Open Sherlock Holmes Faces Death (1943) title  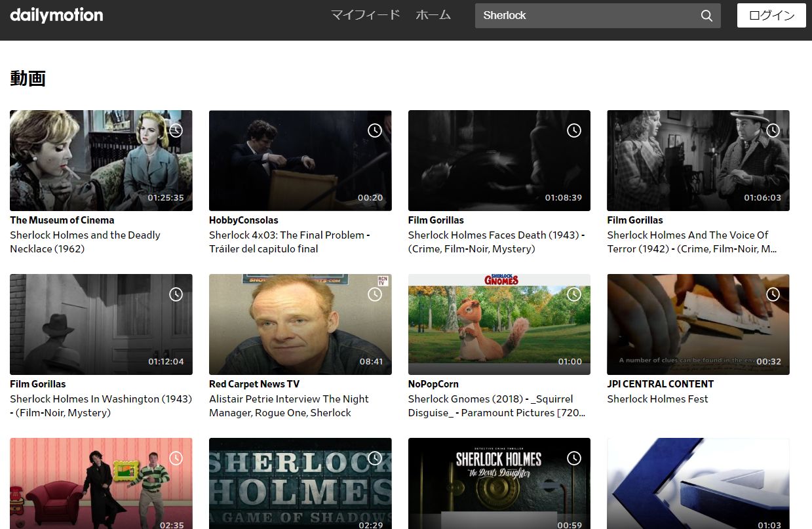click(497, 242)
